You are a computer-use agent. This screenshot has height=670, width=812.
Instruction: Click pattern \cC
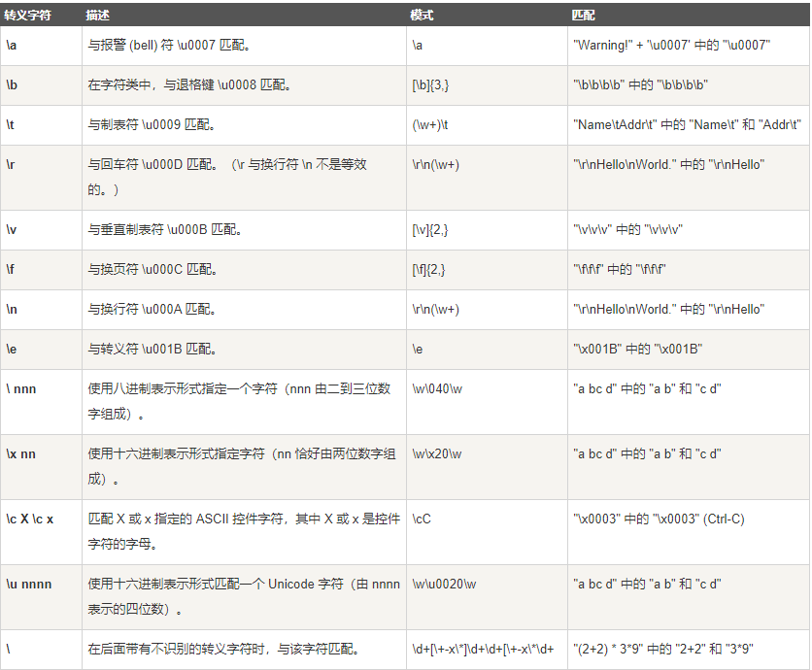(422, 519)
